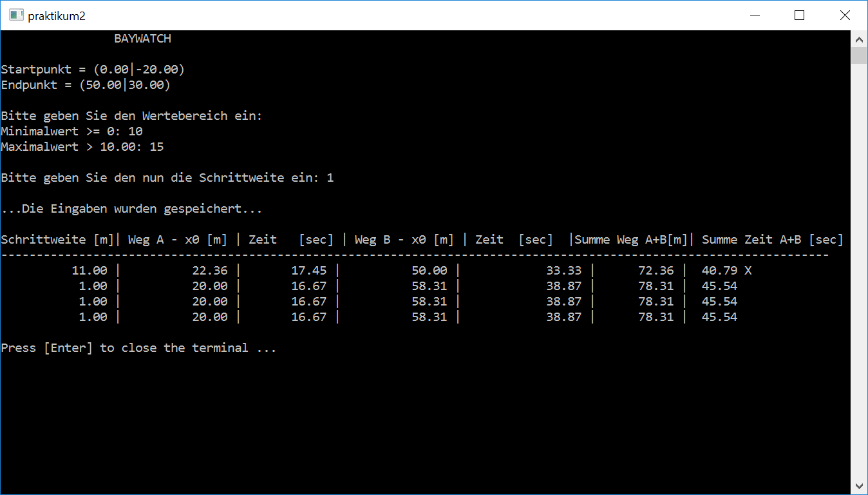The image size is (868, 495).
Task: Click the 17.45 time value
Action: (x=309, y=271)
